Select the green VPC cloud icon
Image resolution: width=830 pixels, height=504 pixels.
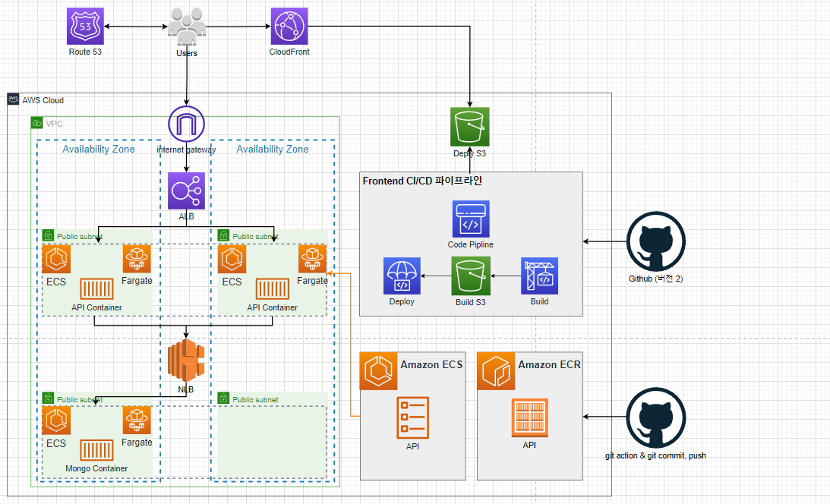(37, 123)
